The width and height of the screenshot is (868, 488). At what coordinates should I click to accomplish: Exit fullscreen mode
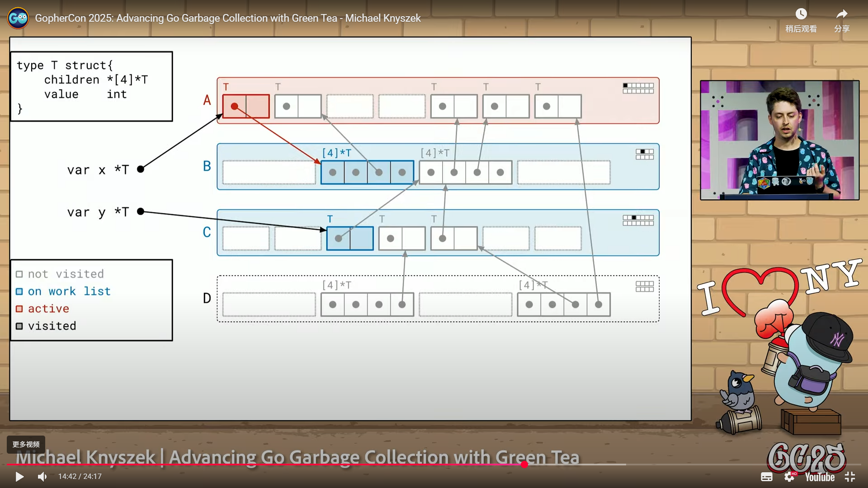point(850,477)
